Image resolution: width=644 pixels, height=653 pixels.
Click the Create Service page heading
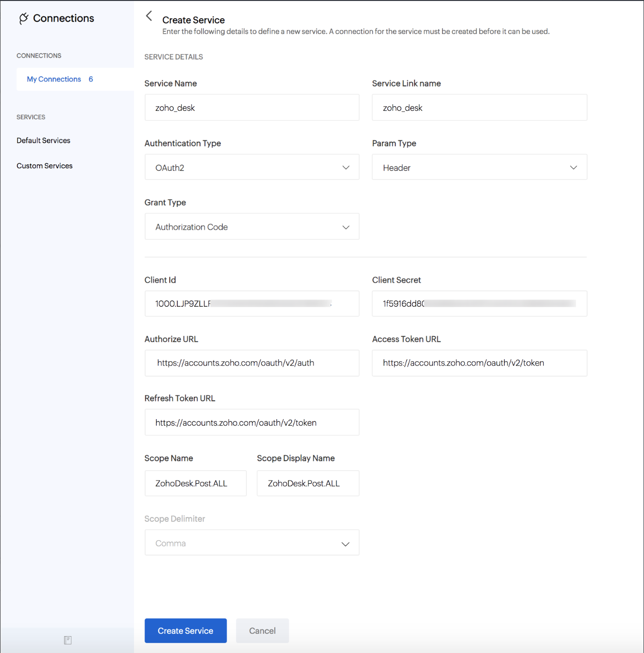click(193, 20)
